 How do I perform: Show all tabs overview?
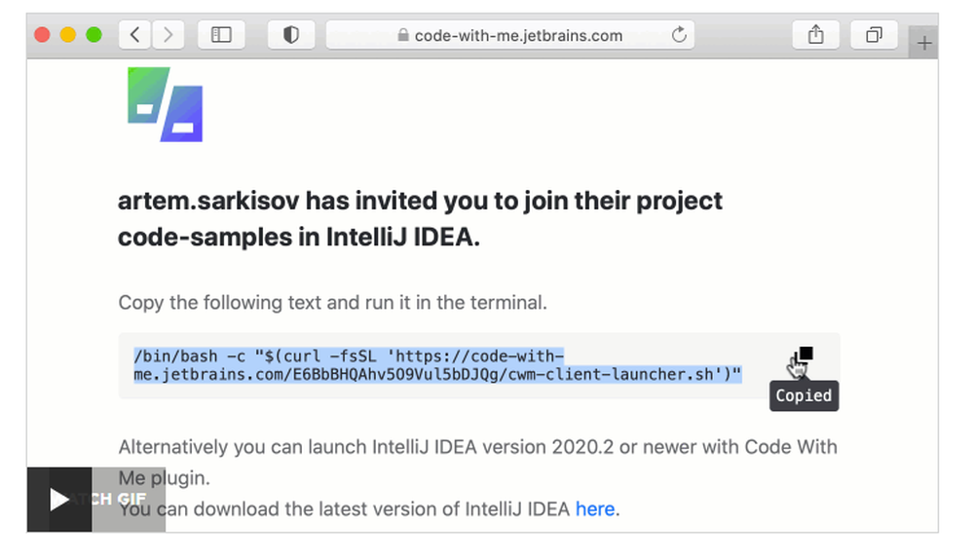pyautogui.click(x=874, y=35)
